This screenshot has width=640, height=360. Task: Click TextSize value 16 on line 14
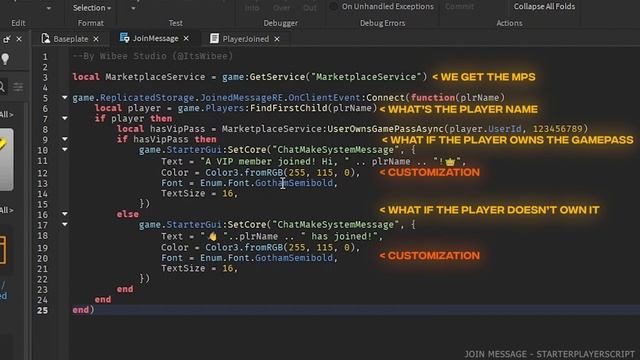227,193
